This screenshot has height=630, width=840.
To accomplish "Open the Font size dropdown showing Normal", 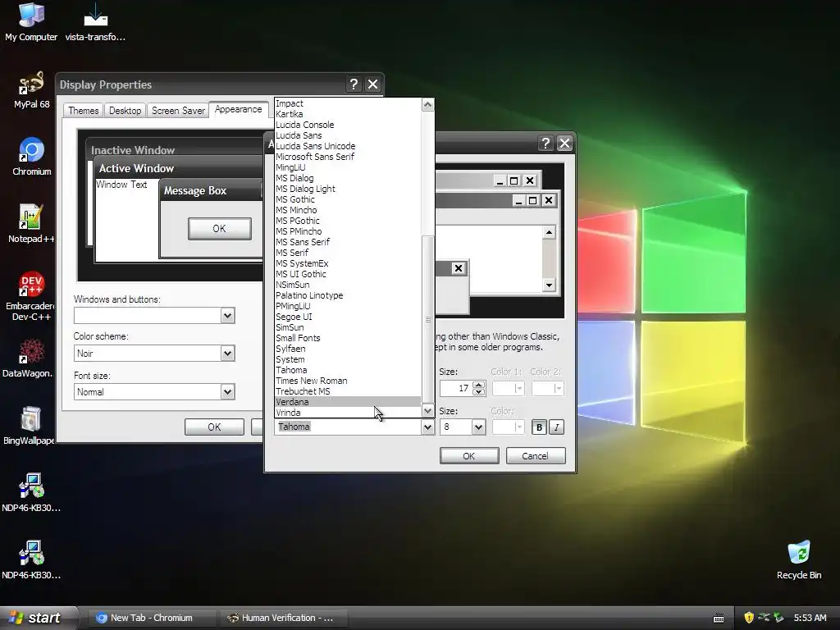I will (228, 391).
